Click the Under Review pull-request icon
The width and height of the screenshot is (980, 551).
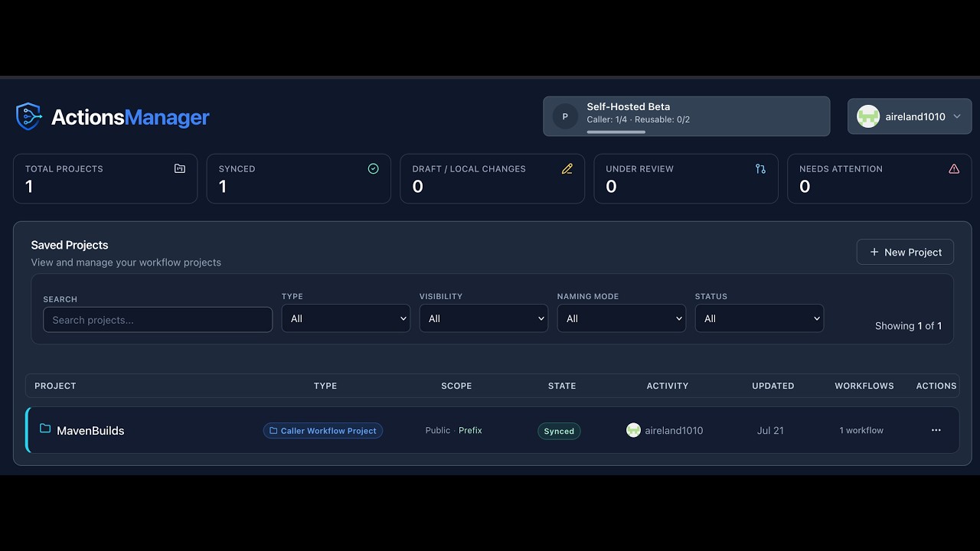pos(760,168)
